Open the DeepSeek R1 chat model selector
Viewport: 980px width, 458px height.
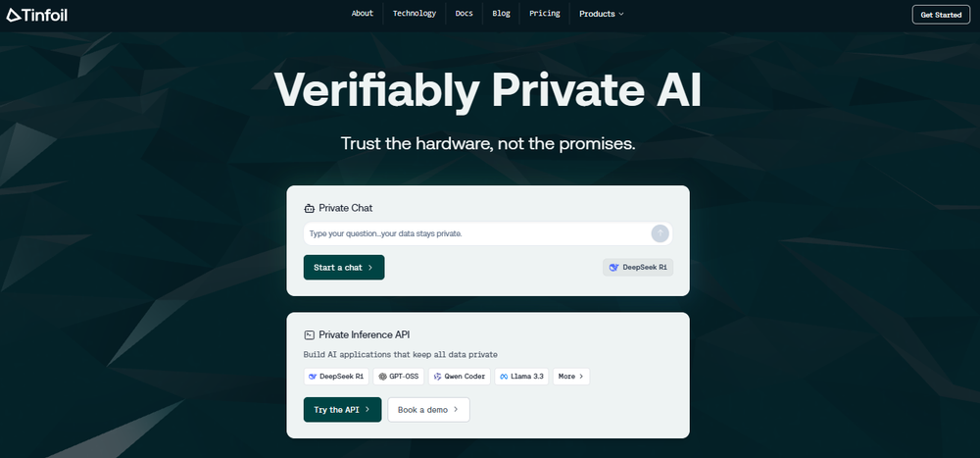point(639,267)
